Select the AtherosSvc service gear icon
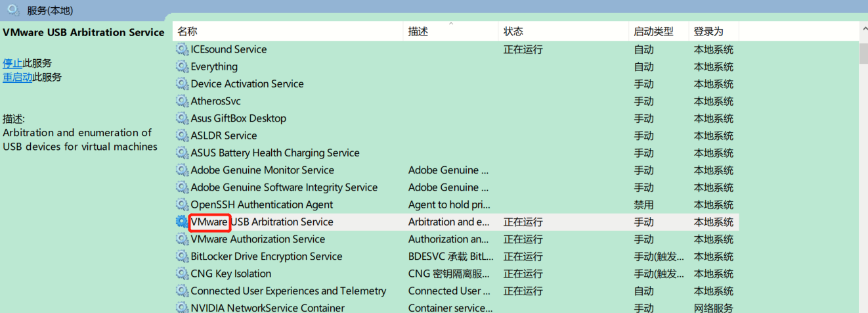Screen dimensions: 868x313 point(182,101)
